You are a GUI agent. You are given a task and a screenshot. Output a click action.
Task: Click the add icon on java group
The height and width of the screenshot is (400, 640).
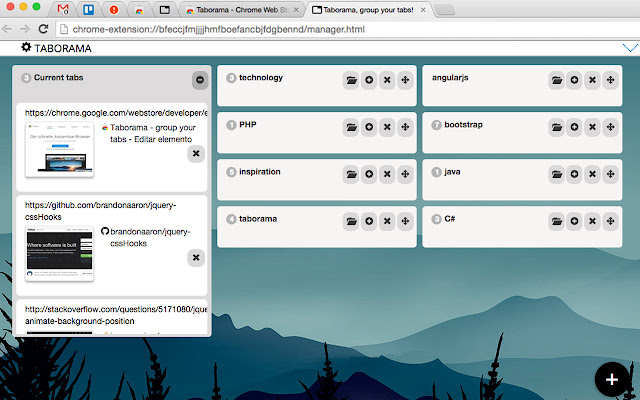pos(574,174)
